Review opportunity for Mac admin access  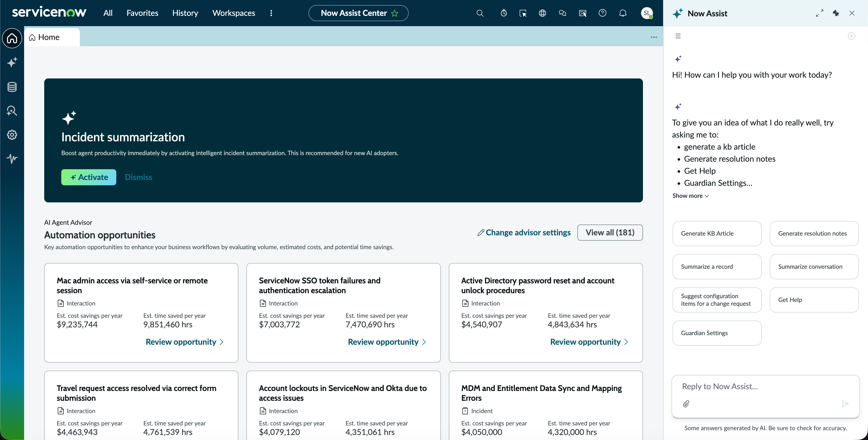coord(185,342)
